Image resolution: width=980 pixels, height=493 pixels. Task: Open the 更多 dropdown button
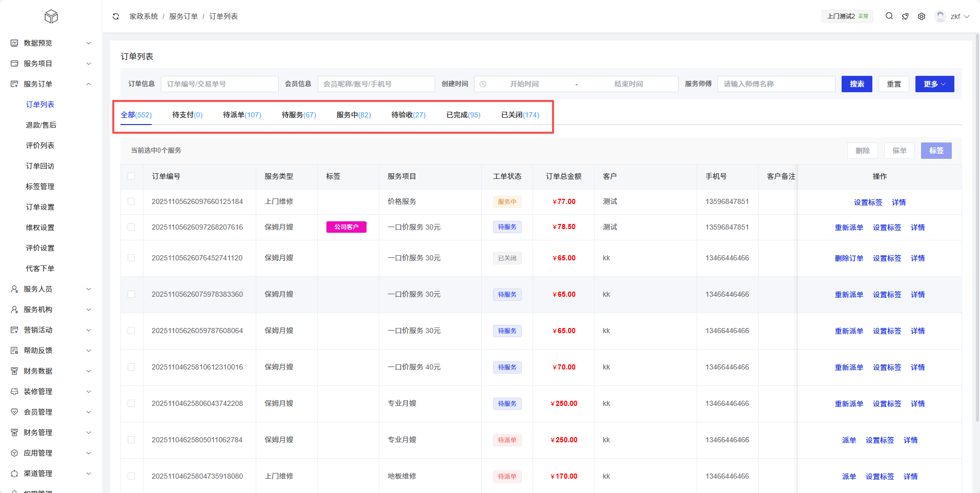pyautogui.click(x=934, y=84)
